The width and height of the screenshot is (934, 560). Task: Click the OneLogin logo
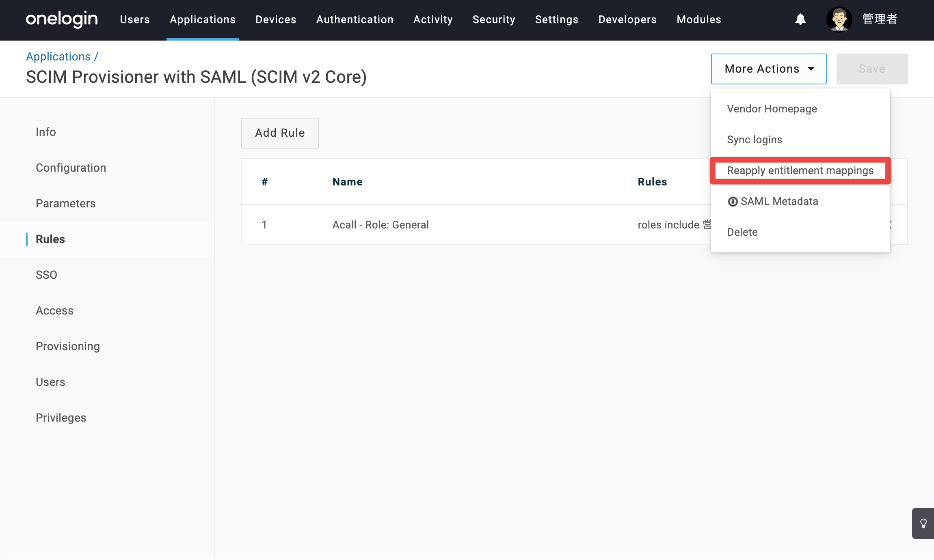(62, 19)
